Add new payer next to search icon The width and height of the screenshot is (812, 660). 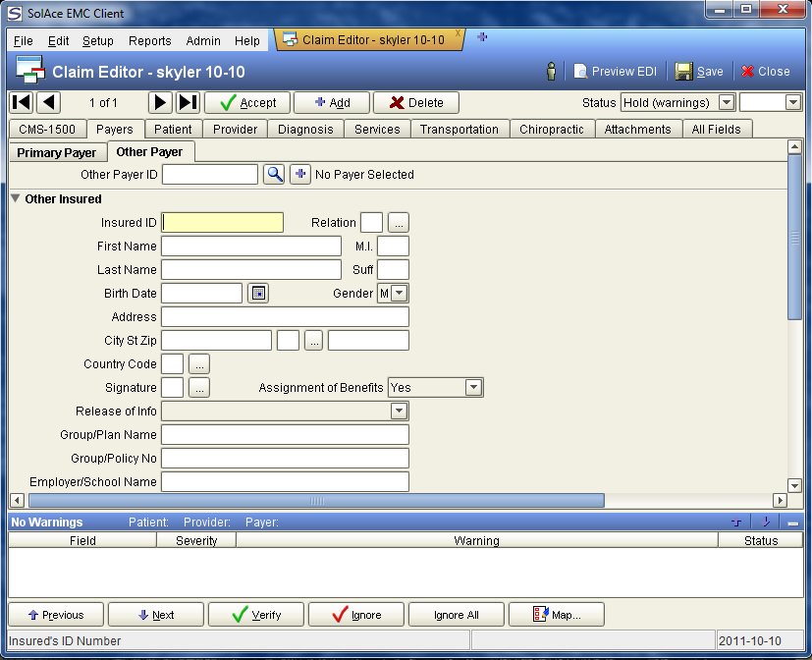pos(300,175)
